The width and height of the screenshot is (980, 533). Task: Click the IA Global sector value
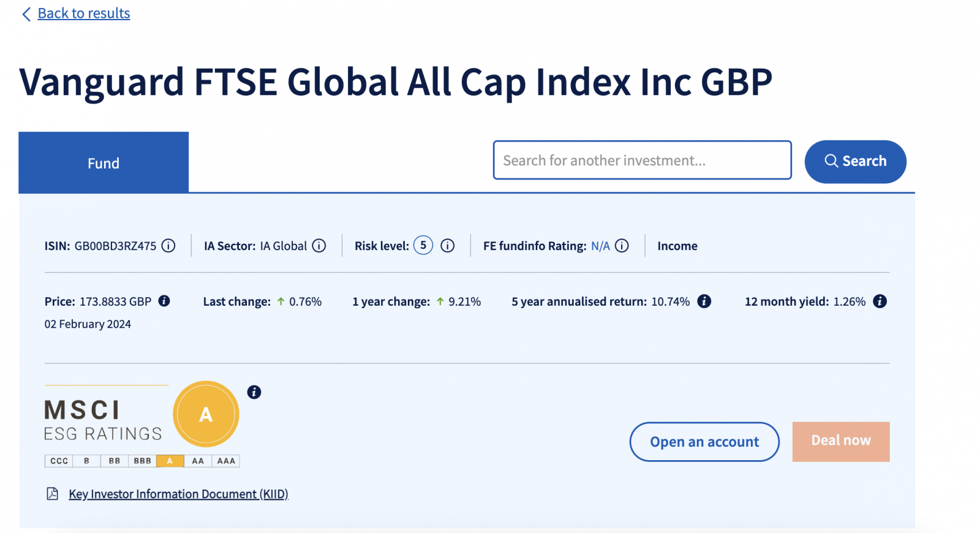point(284,246)
